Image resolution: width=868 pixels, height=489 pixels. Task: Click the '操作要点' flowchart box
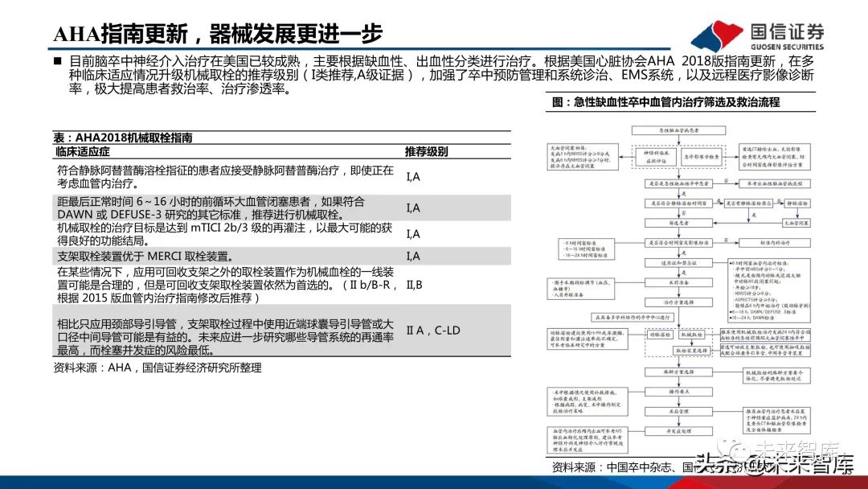pyautogui.click(x=678, y=392)
